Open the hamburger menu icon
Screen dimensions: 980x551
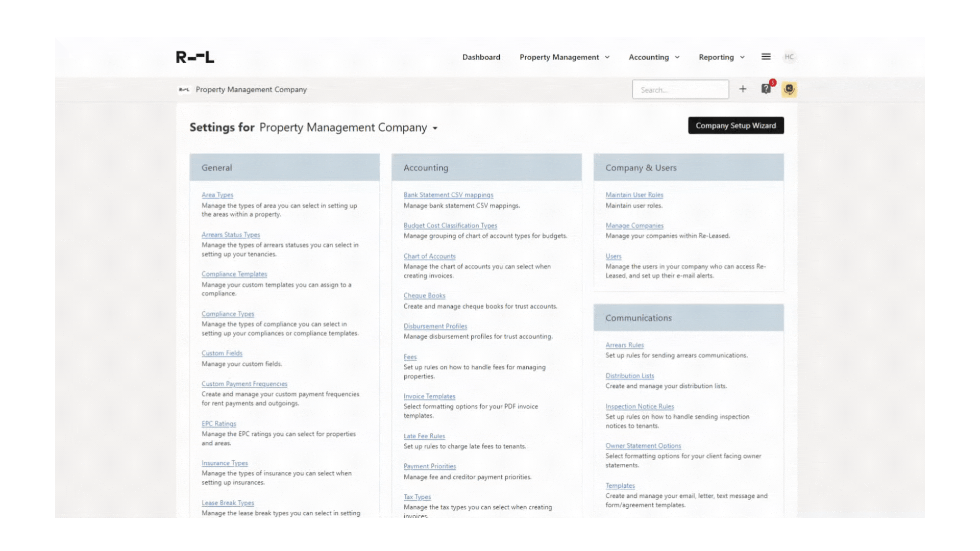[766, 57]
